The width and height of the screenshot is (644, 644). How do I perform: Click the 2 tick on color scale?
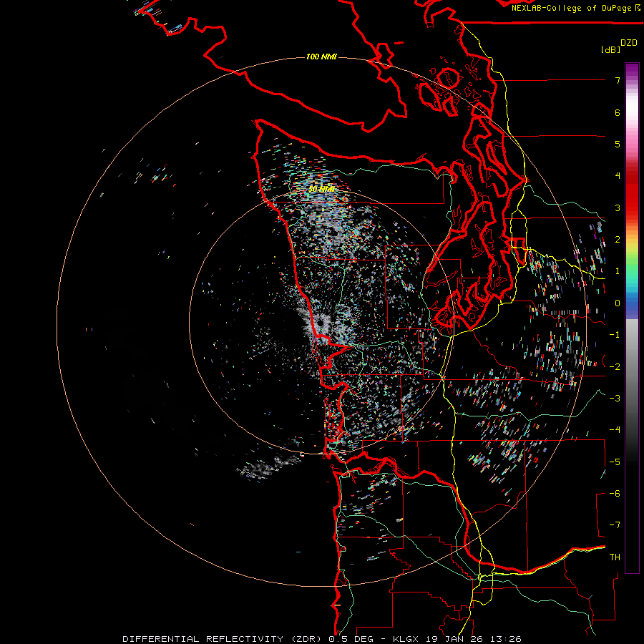pyautogui.click(x=618, y=240)
